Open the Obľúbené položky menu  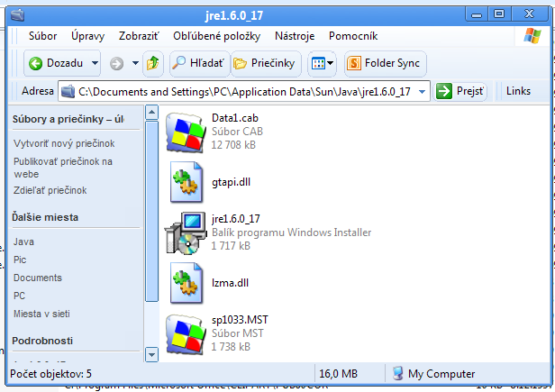point(216,36)
